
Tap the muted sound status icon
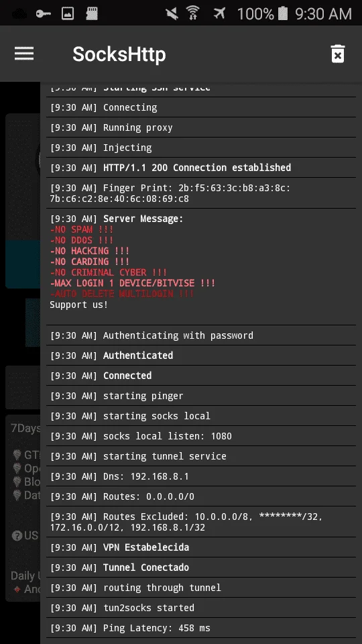[172, 14]
